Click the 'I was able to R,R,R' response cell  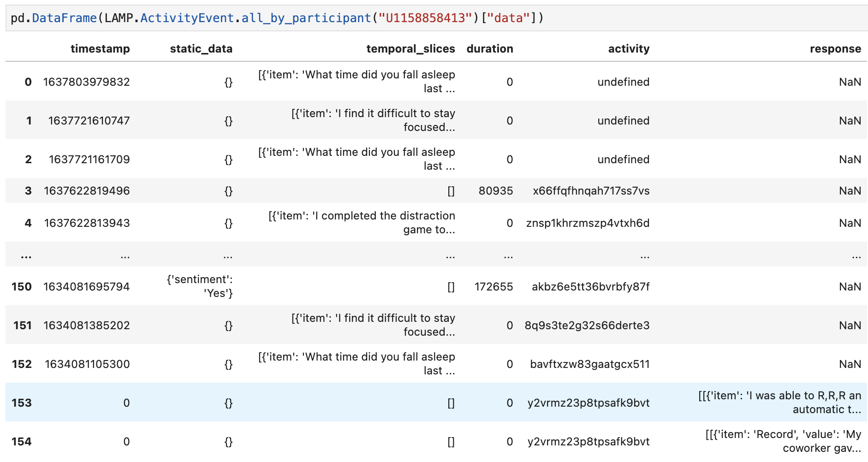[x=779, y=403]
